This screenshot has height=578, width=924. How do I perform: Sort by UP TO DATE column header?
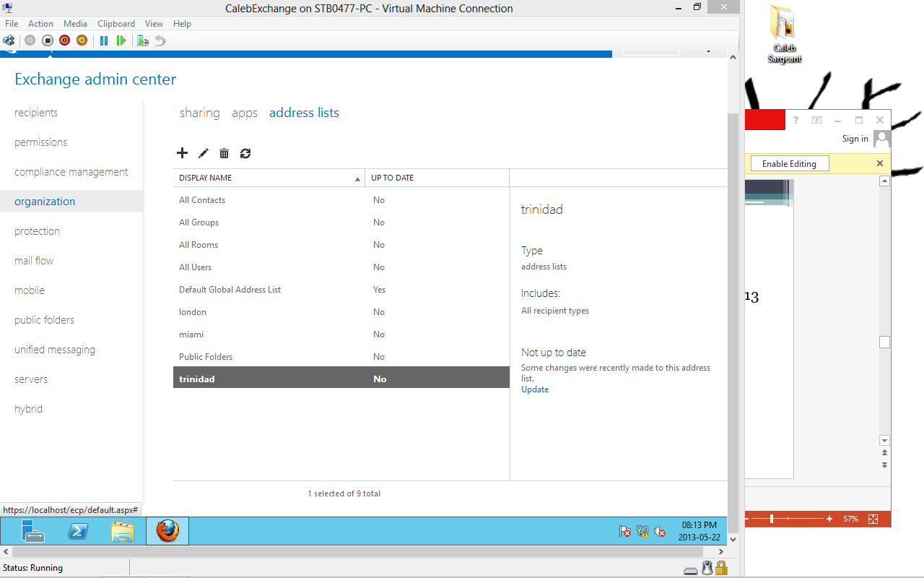pos(437,178)
